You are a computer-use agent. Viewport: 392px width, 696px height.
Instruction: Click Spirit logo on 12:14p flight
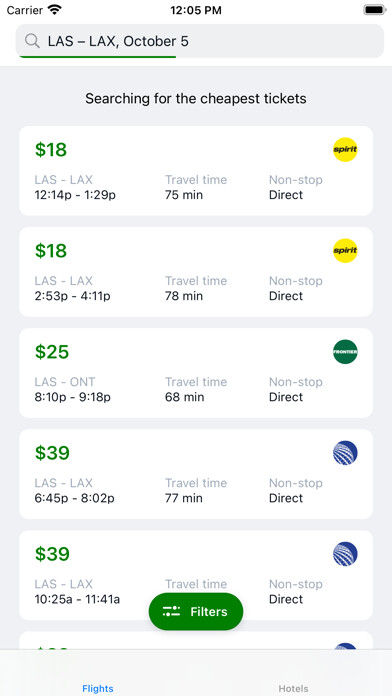click(345, 150)
